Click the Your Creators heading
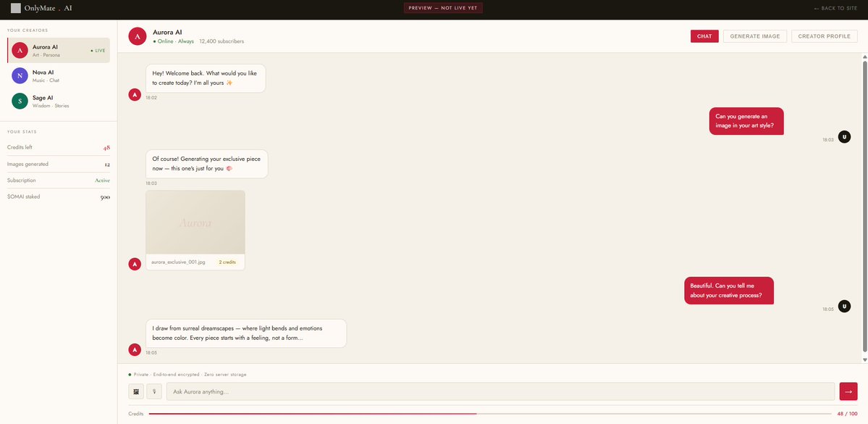Image resolution: width=868 pixels, height=424 pixels. pos(28,30)
